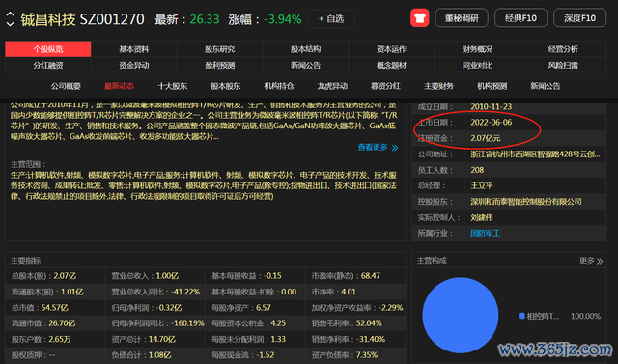Click general manager 王立平
Image resolution: width=618 pixels, height=364 pixels.
pos(482,185)
